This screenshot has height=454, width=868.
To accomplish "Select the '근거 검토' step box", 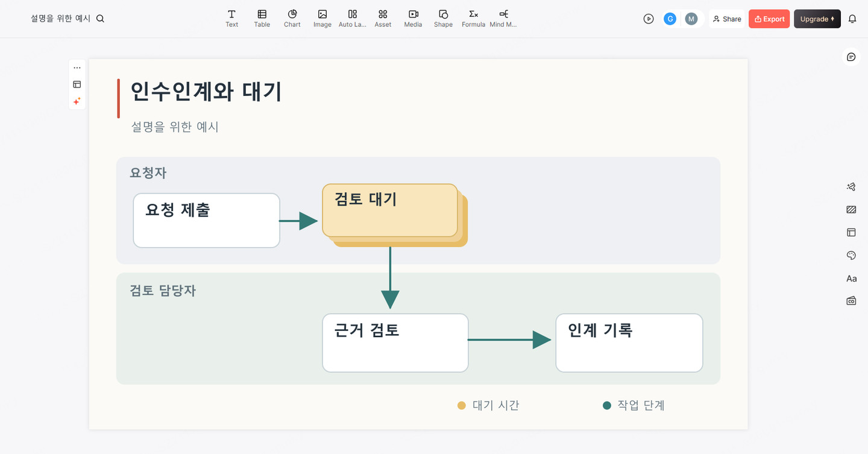I will pos(395,343).
